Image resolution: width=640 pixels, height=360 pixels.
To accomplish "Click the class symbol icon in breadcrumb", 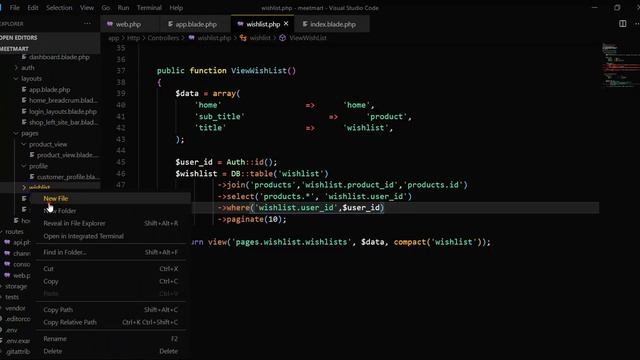I will pyautogui.click(x=243, y=38).
